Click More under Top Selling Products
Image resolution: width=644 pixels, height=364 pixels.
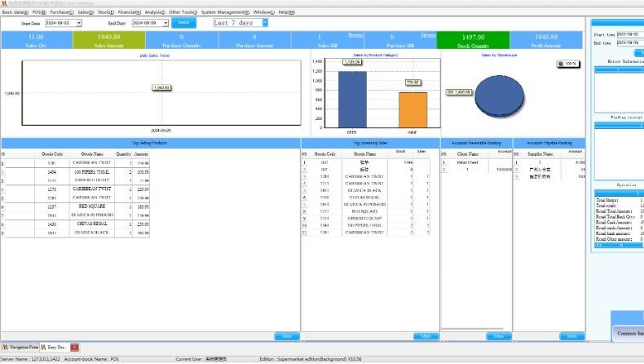[286, 336]
